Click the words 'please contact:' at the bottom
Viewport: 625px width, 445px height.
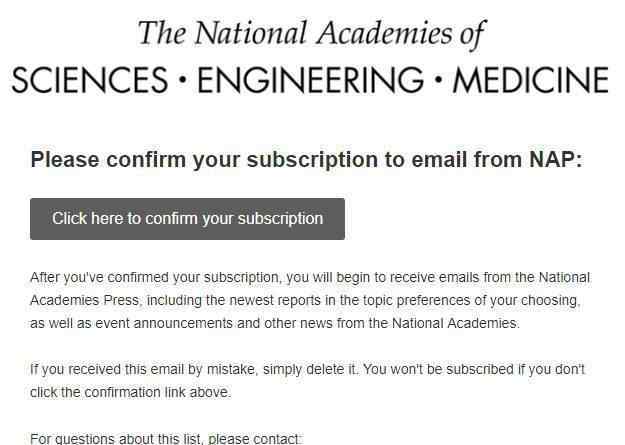(254, 438)
